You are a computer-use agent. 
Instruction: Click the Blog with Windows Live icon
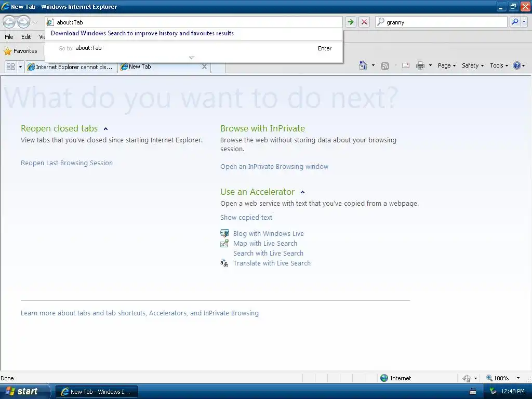[x=224, y=233]
